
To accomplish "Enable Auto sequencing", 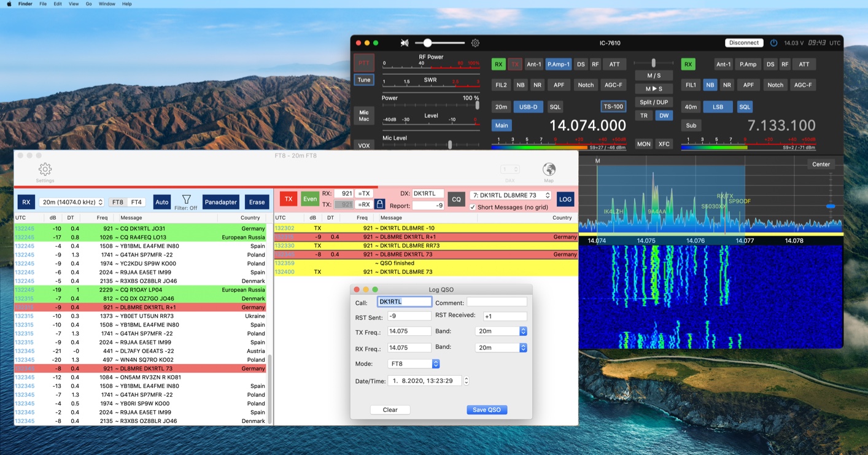I will click(x=161, y=201).
